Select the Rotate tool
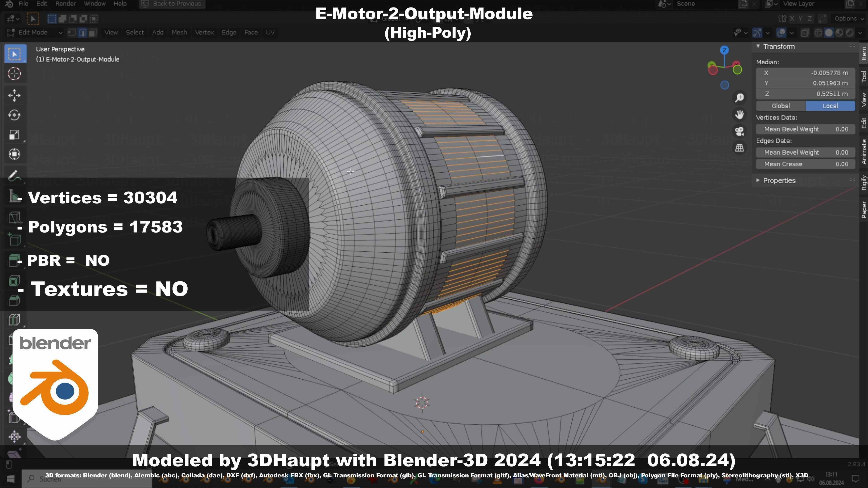Viewport: 868px width, 488px height. pyautogui.click(x=14, y=115)
